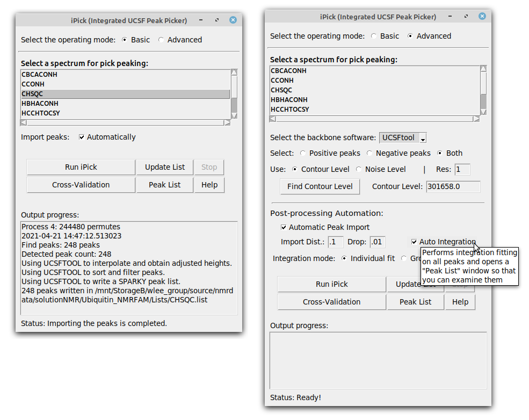
Task: Click the Drop input field
Action: (x=378, y=242)
